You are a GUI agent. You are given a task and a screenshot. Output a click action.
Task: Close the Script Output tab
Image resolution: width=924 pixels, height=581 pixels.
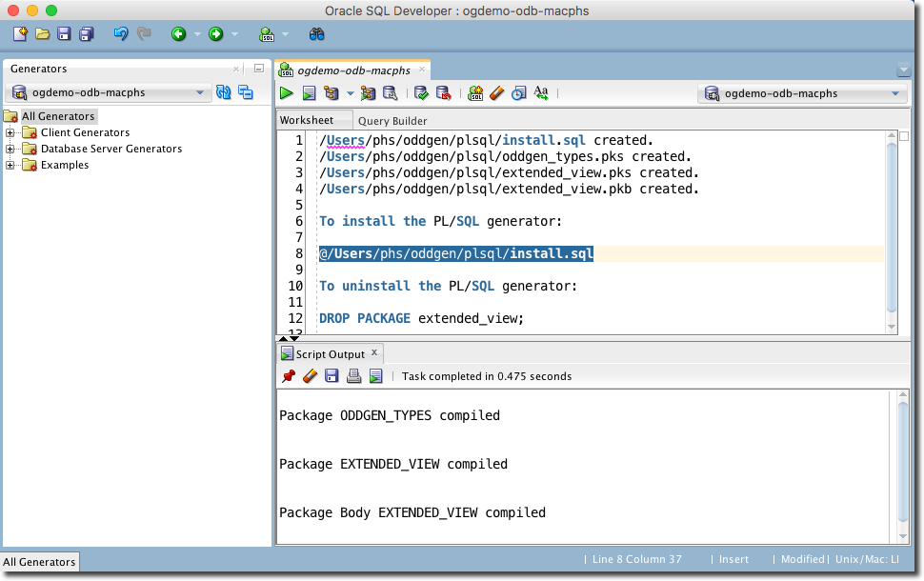coord(374,352)
